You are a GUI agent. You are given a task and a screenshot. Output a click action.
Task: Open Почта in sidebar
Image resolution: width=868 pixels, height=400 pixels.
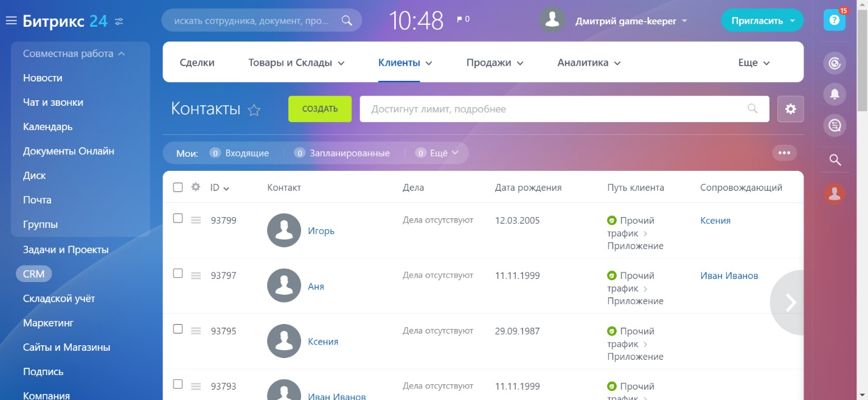37,199
